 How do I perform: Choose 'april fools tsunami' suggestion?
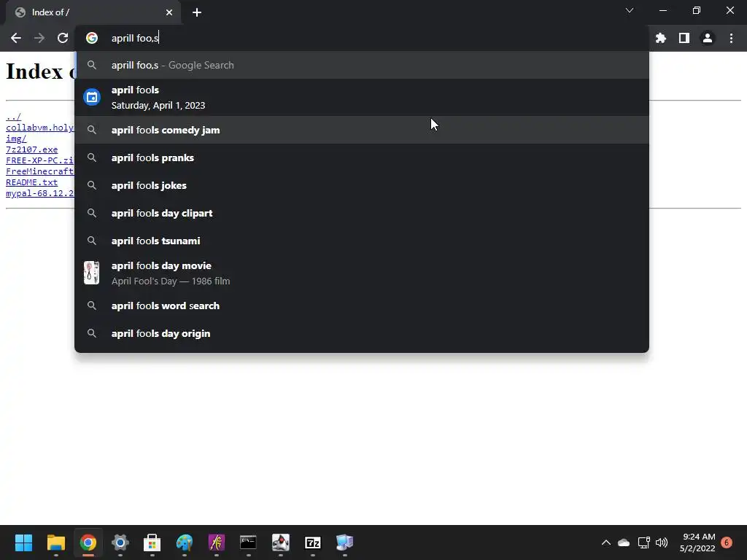[362, 241]
